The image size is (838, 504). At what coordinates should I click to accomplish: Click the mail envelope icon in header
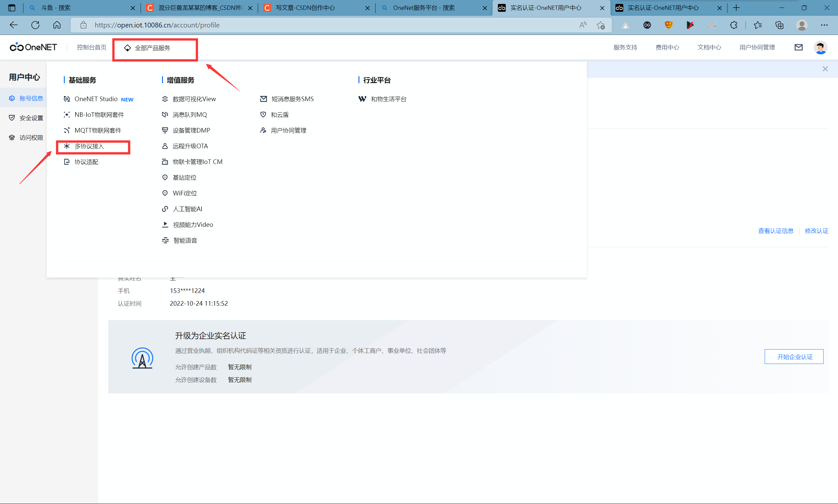click(x=799, y=47)
